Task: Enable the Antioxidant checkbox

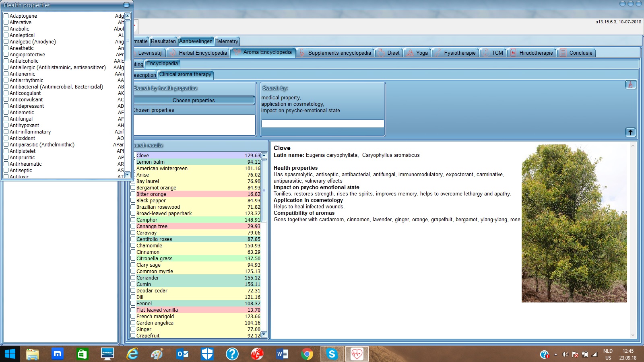Action: pos(6,138)
